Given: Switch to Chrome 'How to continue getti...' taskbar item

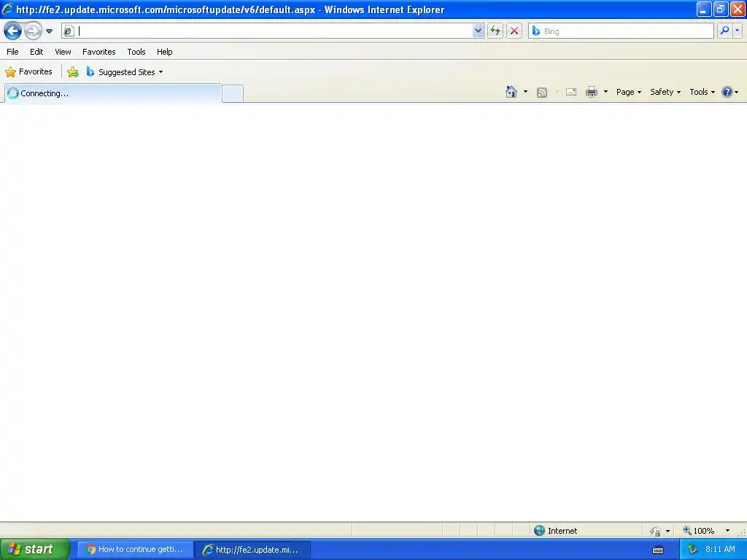Looking at the screenshot, I should 135,550.
